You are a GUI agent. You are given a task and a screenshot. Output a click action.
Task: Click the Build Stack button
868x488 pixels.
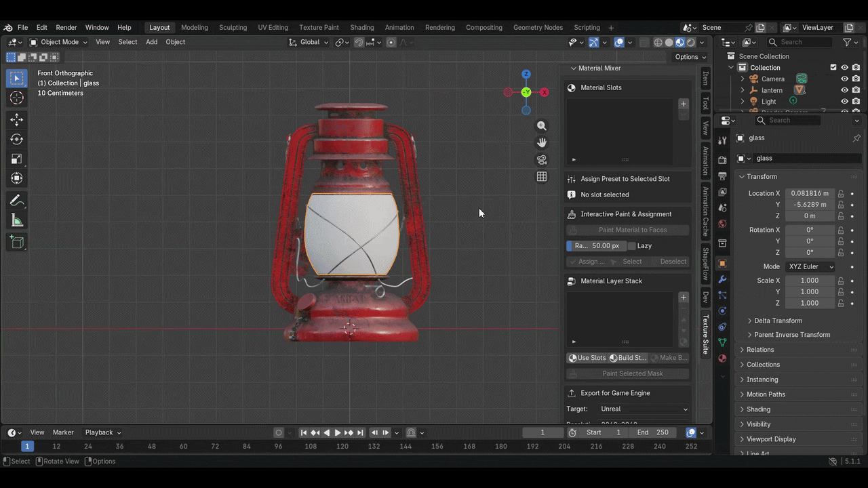627,358
